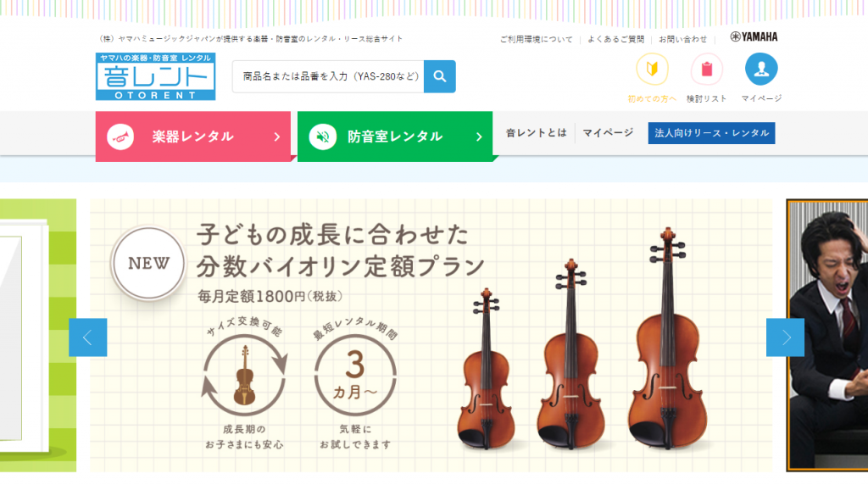Open the マイページ user profile icon
Viewport: 868px width, 485px height.
(761, 70)
